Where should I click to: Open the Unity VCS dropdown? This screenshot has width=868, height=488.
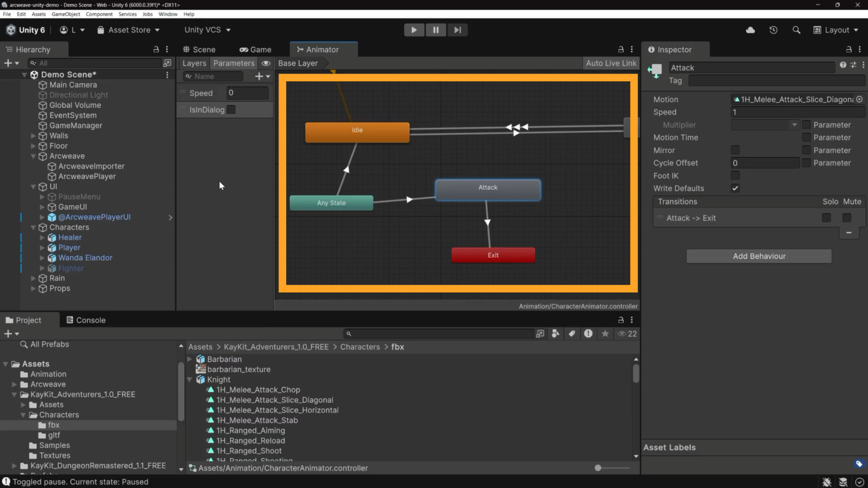click(208, 30)
